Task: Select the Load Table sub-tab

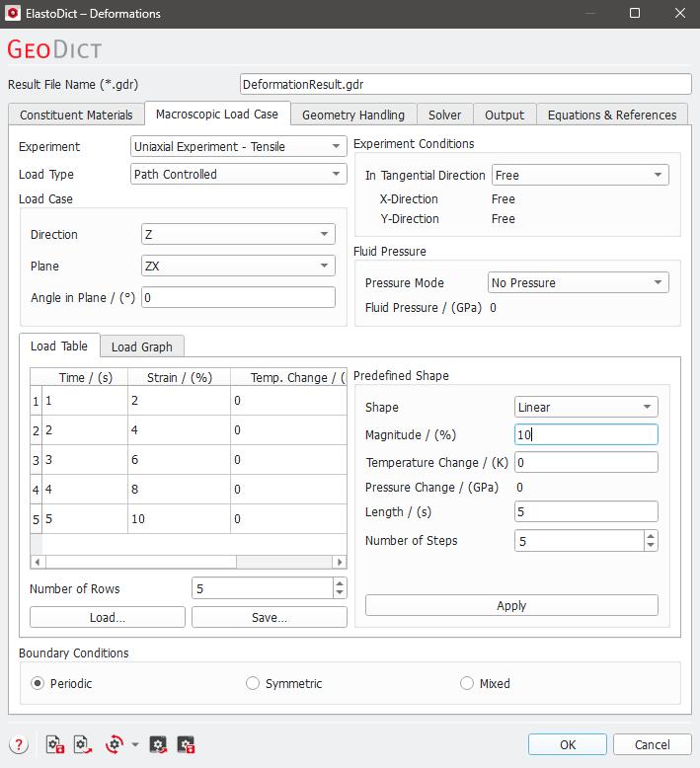Action: 59,346
